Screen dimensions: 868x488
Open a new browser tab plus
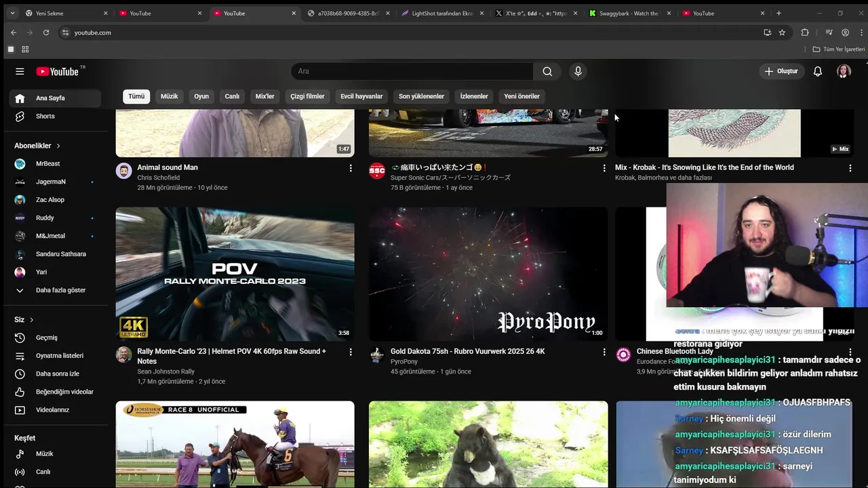coord(778,13)
